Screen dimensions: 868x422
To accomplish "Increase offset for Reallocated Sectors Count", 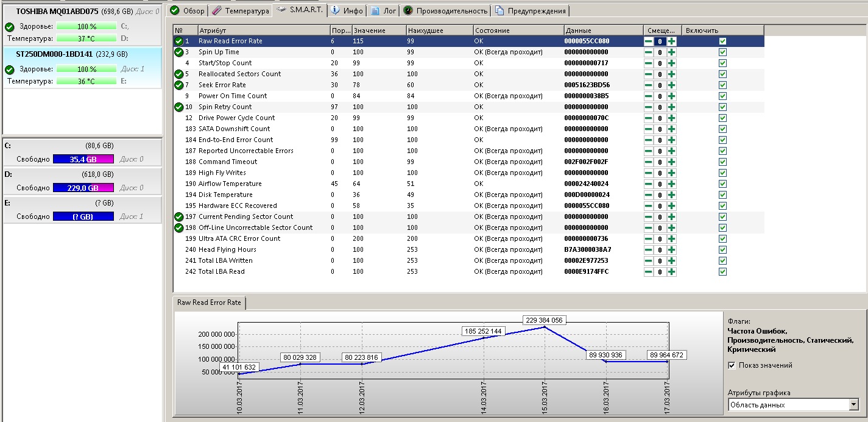I will (671, 74).
